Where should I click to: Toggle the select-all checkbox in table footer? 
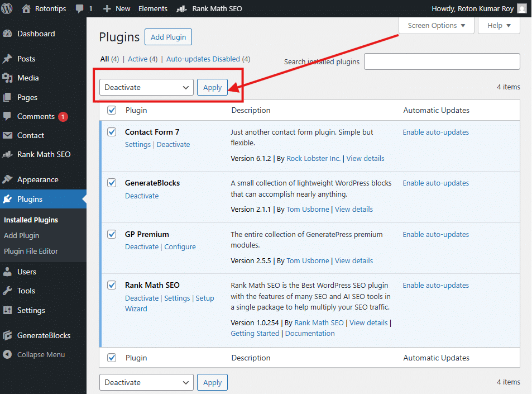112,358
